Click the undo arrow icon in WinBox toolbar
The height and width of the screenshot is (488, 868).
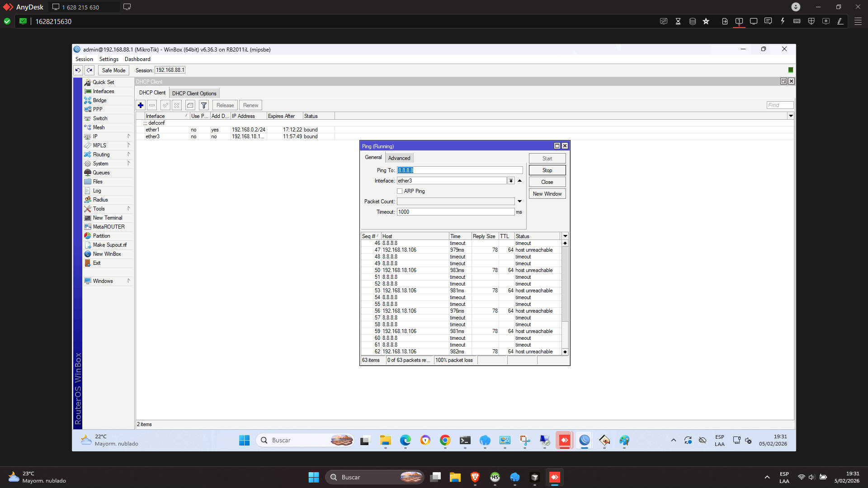78,70
